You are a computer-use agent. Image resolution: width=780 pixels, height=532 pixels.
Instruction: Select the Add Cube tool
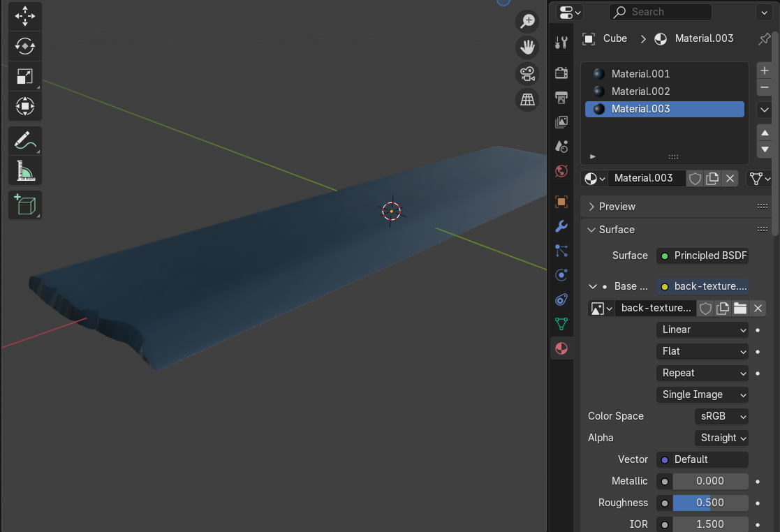tap(25, 205)
